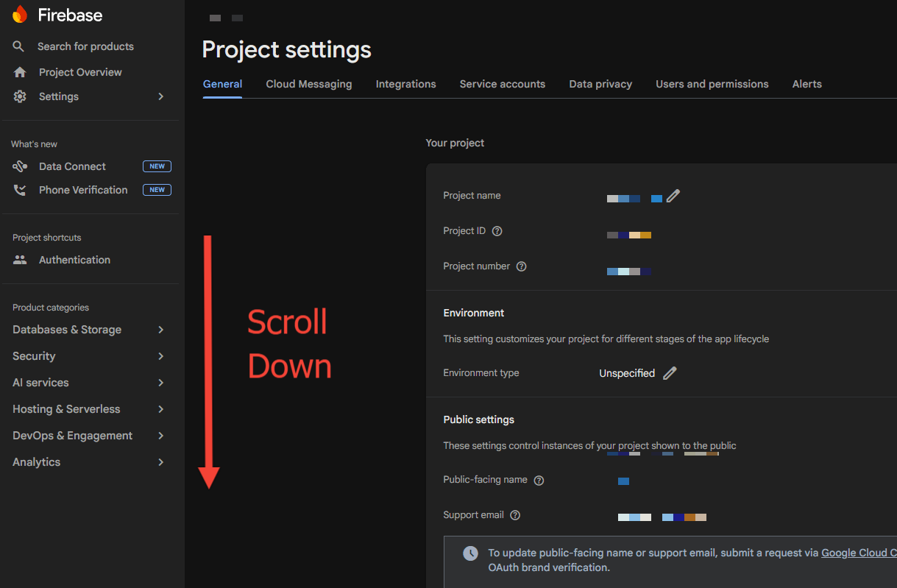897x588 pixels.
Task: Click the Project name label
Action: [x=472, y=196]
